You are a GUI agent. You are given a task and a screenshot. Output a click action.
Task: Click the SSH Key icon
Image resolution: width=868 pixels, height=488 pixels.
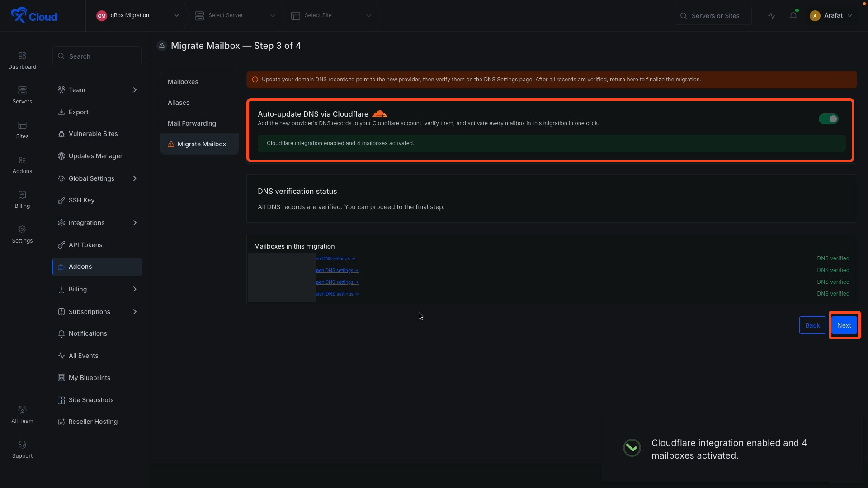(61, 201)
